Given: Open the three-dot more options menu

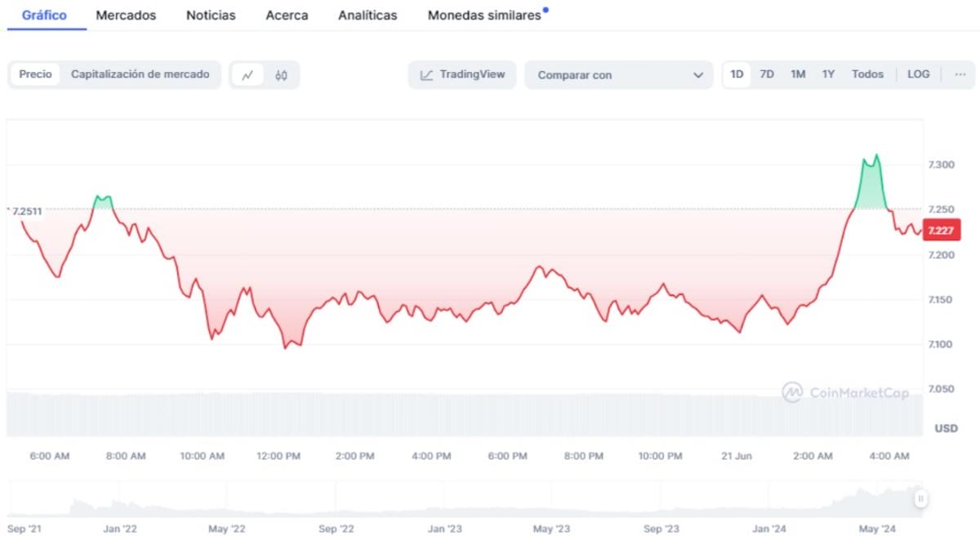Looking at the screenshot, I should tap(960, 74).
